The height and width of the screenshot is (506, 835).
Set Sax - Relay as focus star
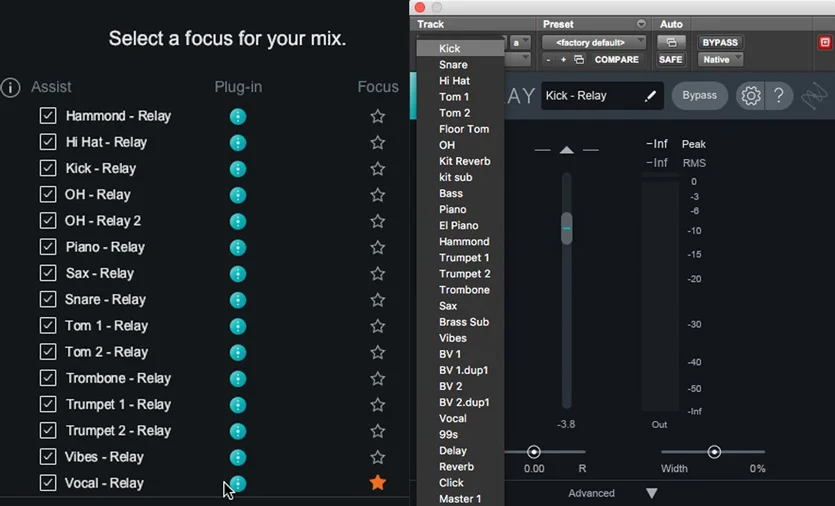coord(378,273)
